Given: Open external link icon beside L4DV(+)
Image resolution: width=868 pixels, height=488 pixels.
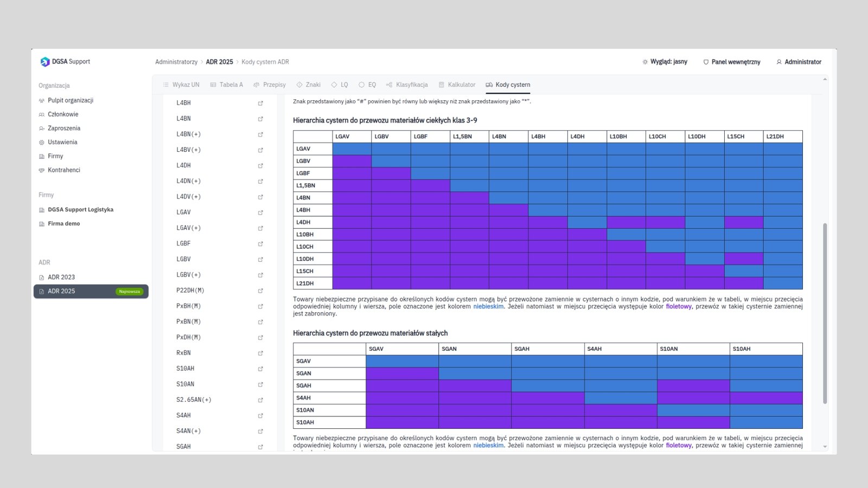Looking at the screenshot, I should tap(260, 197).
